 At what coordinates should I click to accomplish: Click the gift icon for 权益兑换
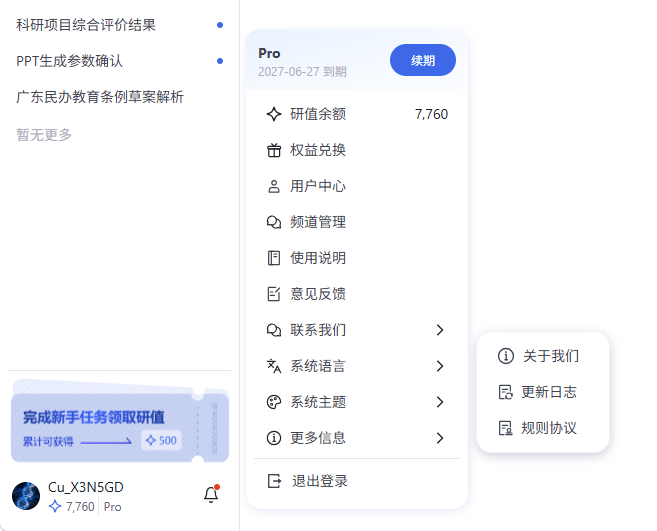[x=274, y=150]
